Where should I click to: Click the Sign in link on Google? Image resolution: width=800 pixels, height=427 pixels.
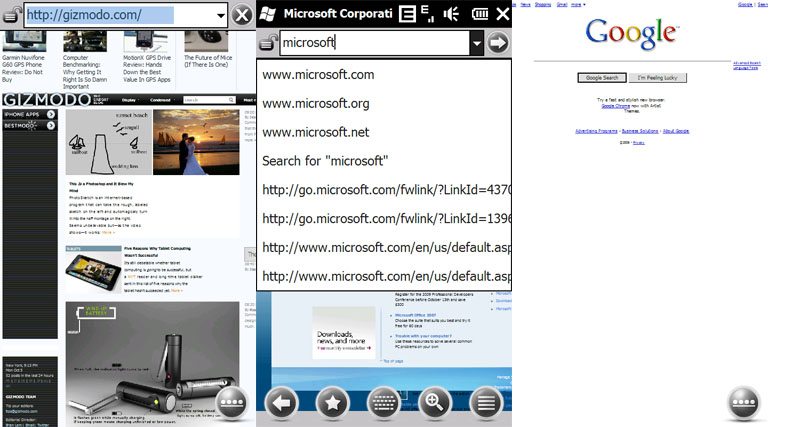click(x=763, y=5)
